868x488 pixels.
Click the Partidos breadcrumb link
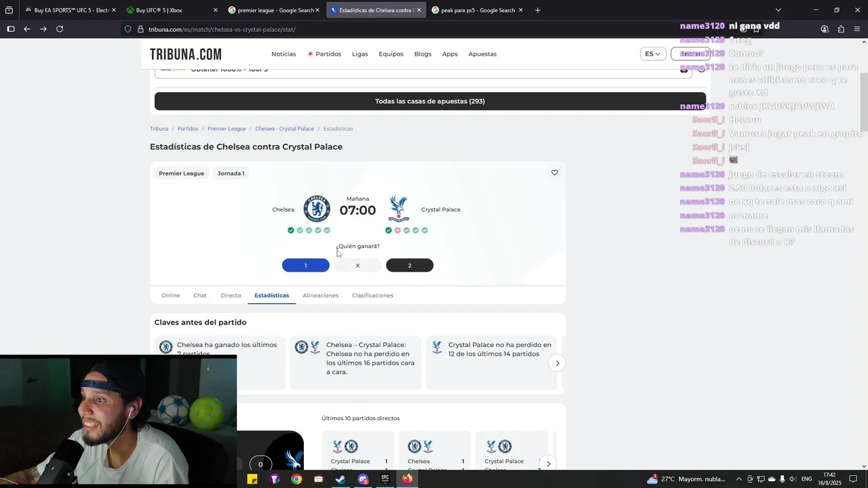tap(188, 129)
